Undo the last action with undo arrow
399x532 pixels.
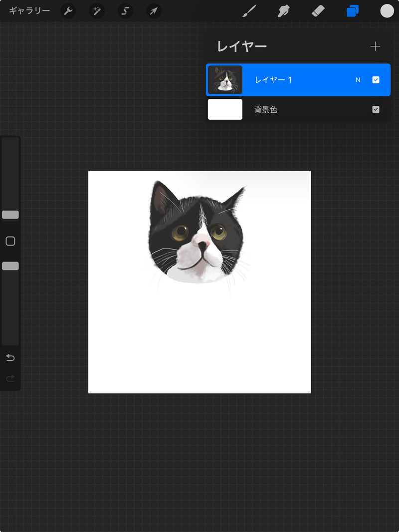10,358
